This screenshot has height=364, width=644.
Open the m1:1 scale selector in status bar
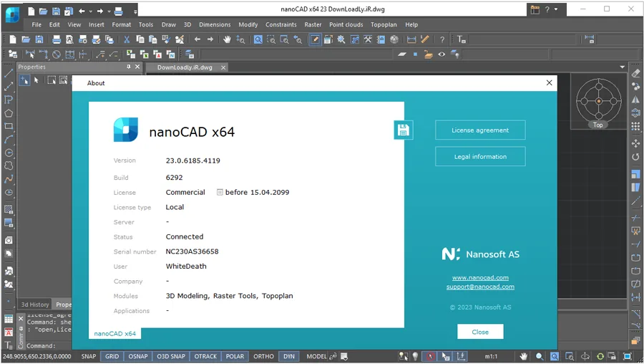[x=491, y=356]
